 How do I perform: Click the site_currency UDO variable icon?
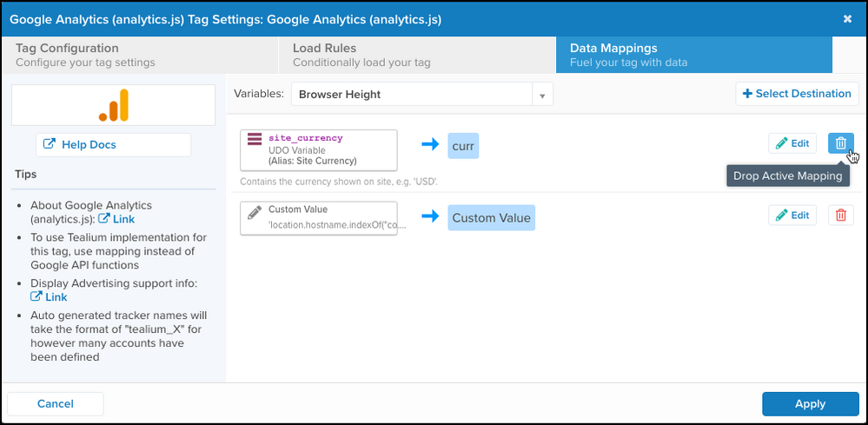(255, 139)
